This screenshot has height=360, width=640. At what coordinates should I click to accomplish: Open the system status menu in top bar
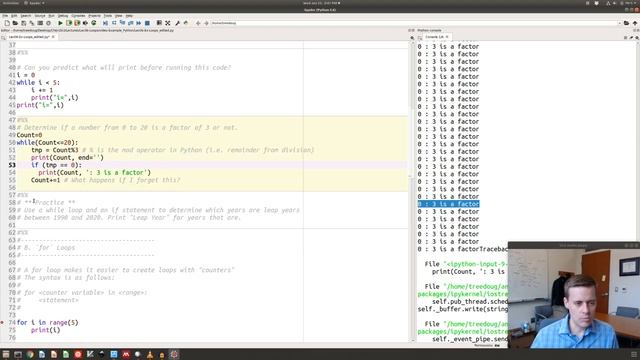[622, 3]
